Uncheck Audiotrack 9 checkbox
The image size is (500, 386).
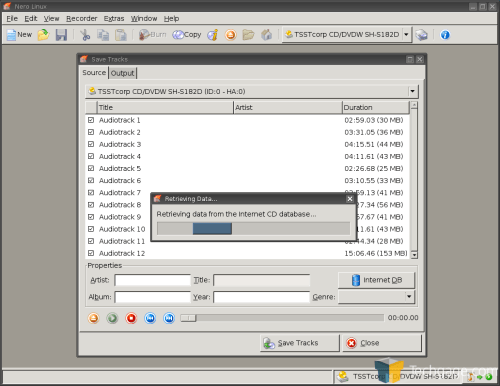click(91, 217)
